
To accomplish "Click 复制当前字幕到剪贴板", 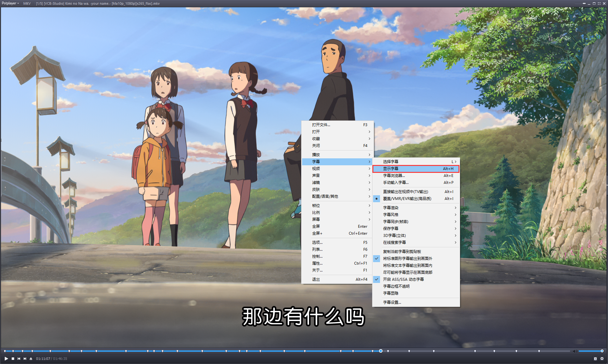I will tap(402, 251).
